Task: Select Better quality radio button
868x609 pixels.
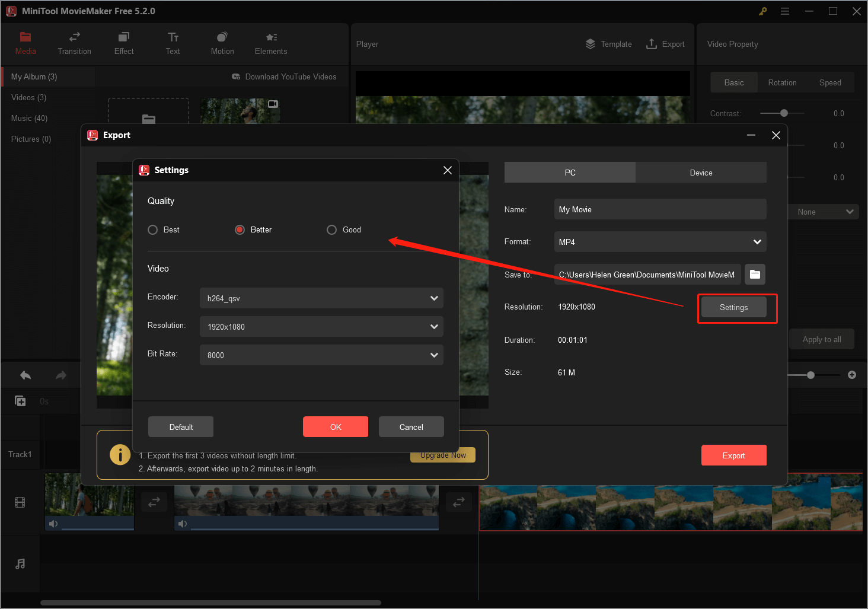Action: (x=240, y=230)
